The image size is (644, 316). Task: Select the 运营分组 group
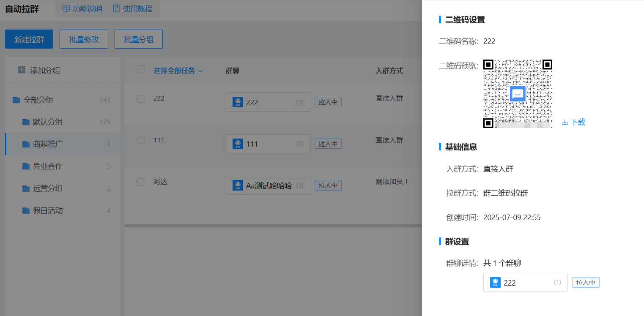click(x=63, y=188)
